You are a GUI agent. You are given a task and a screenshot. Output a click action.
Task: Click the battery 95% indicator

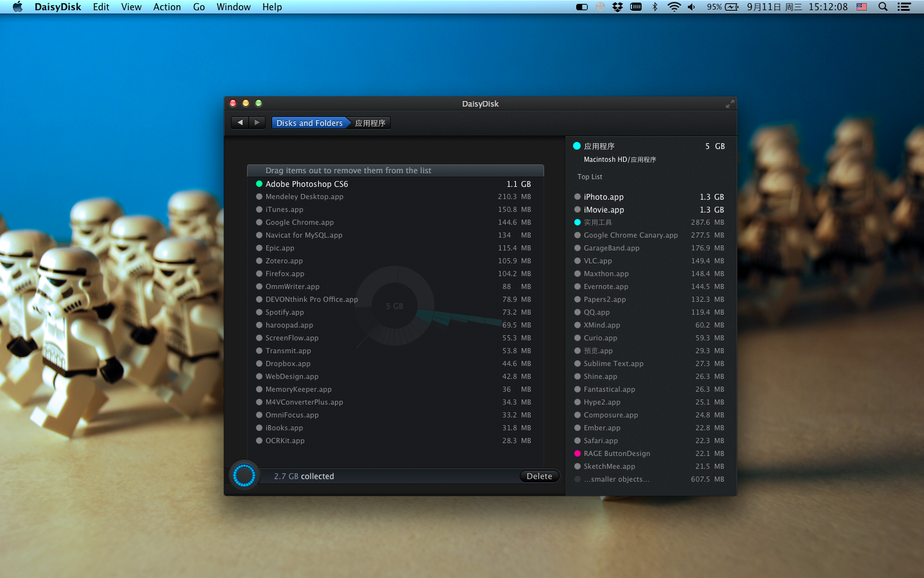click(x=723, y=7)
